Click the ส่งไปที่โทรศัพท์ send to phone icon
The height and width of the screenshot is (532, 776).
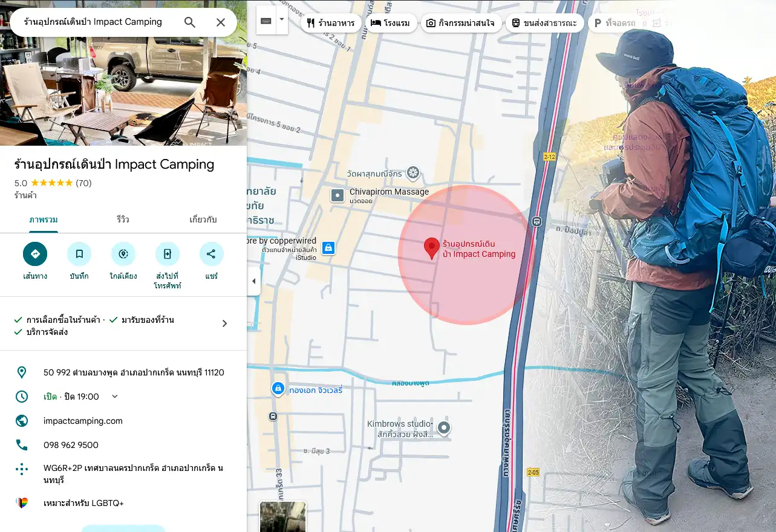168,254
